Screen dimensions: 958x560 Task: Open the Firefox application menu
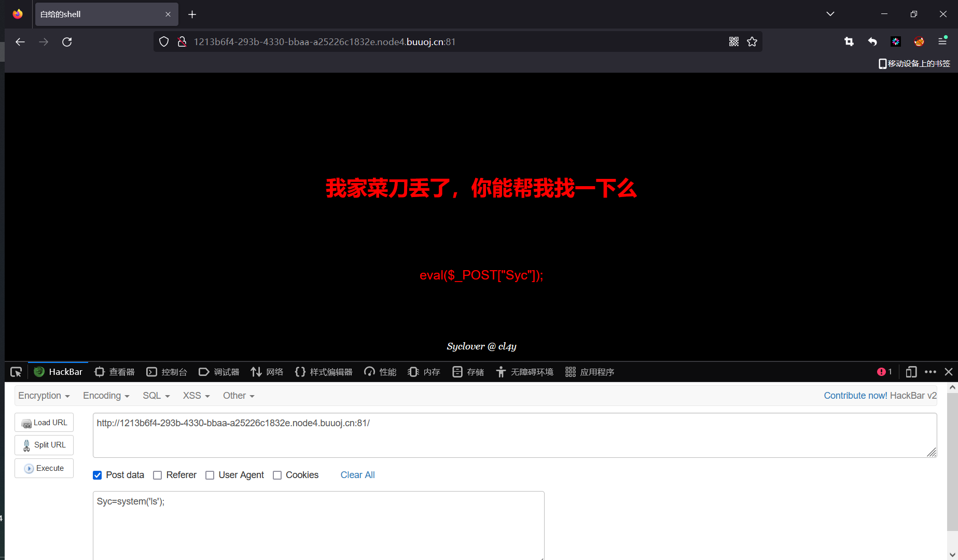[x=942, y=41]
